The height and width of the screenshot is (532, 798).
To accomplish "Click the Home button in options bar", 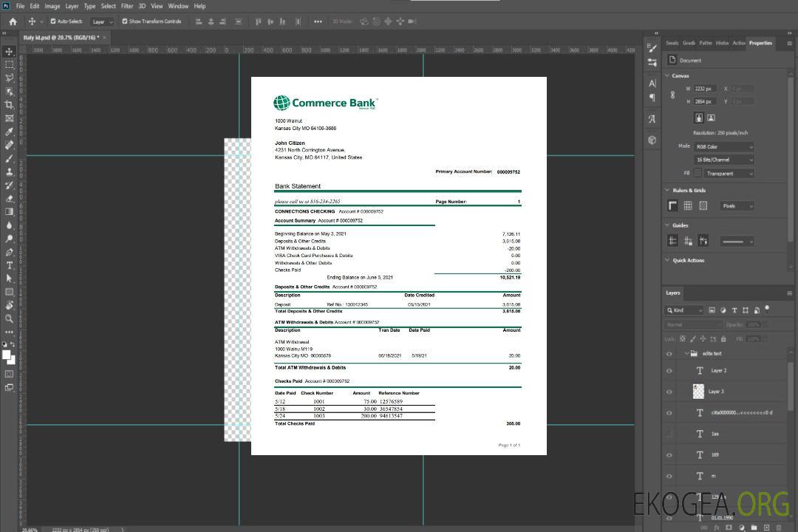I will (13, 21).
